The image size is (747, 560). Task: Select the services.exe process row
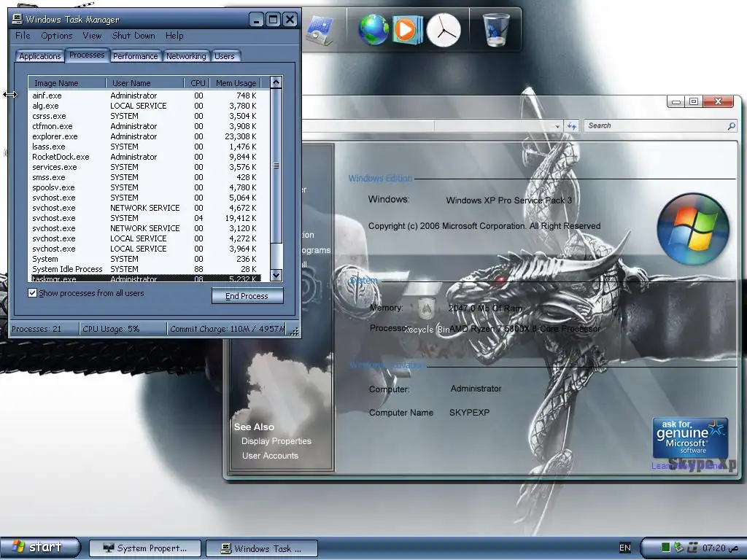[x=146, y=167]
